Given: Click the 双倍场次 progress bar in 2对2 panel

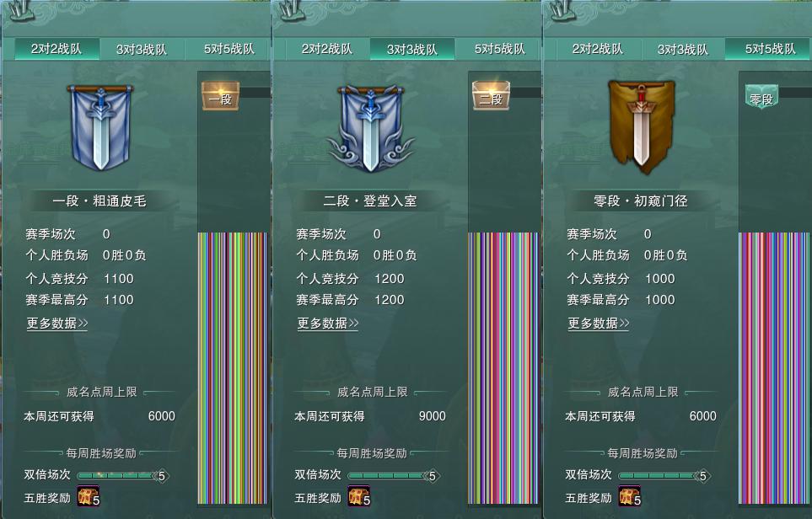Looking at the screenshot, I should click(122, 475).
